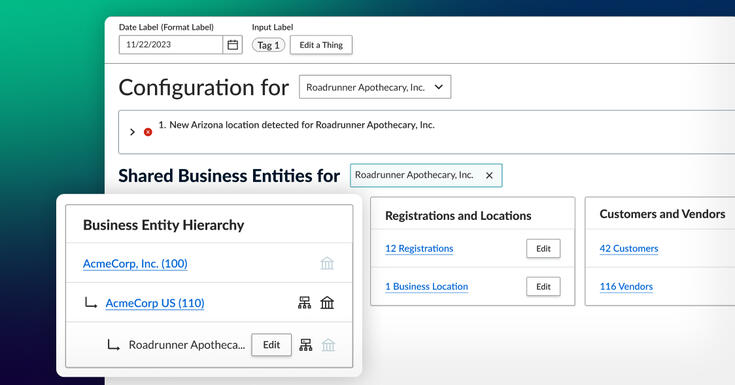Click the hierarchy icon in Roadrunner Apotheca row
The height and width of the screenshot is (385, 735).
pyautogui.click(x=306, y=345)
